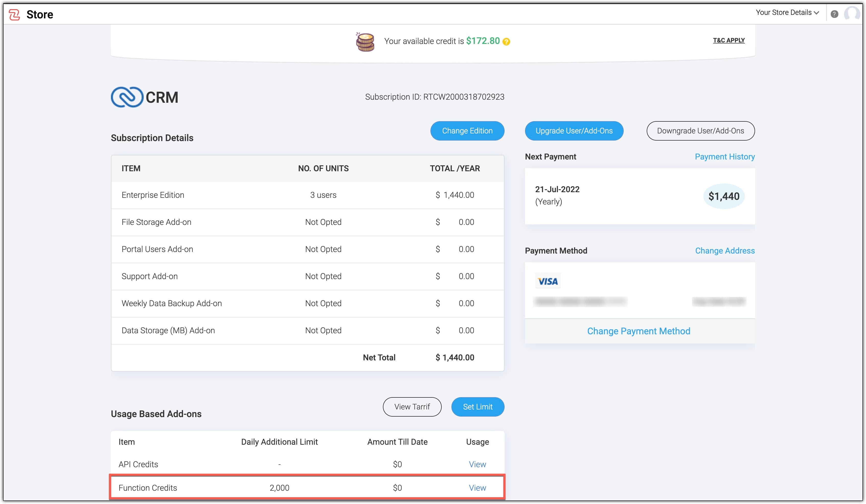
Task: Open the Change Address link
Action: click(x=725, y=251)
